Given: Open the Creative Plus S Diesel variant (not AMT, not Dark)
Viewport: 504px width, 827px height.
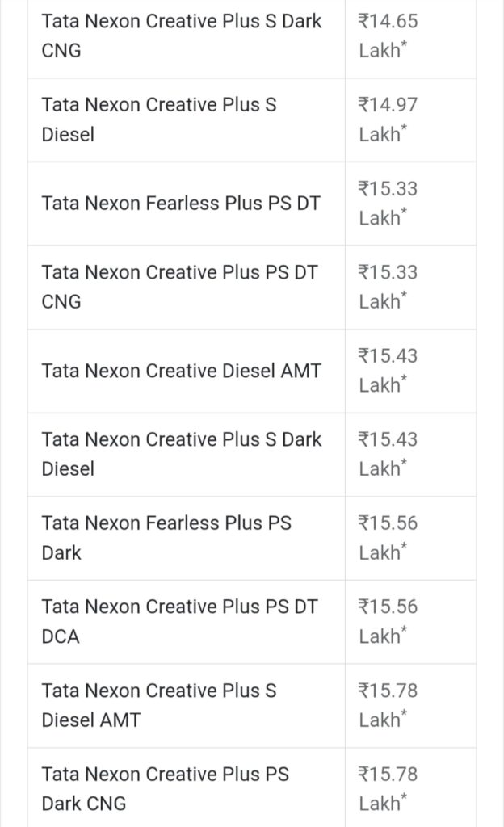Looking at the screenshot, I should [159, 120].
